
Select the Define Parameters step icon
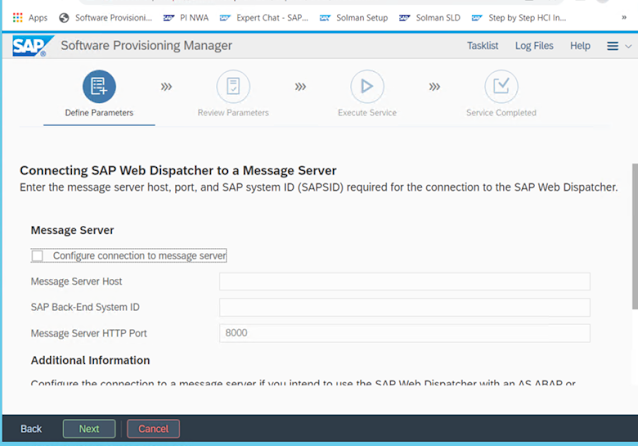pos(99,86)
